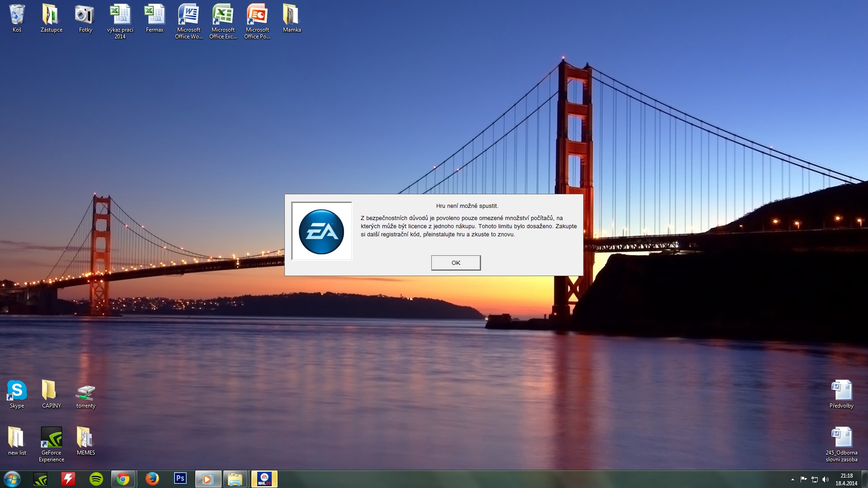Launch Spotify from the taskbar
This screenshot has width=868, height=488.
[x=96, y=479]
